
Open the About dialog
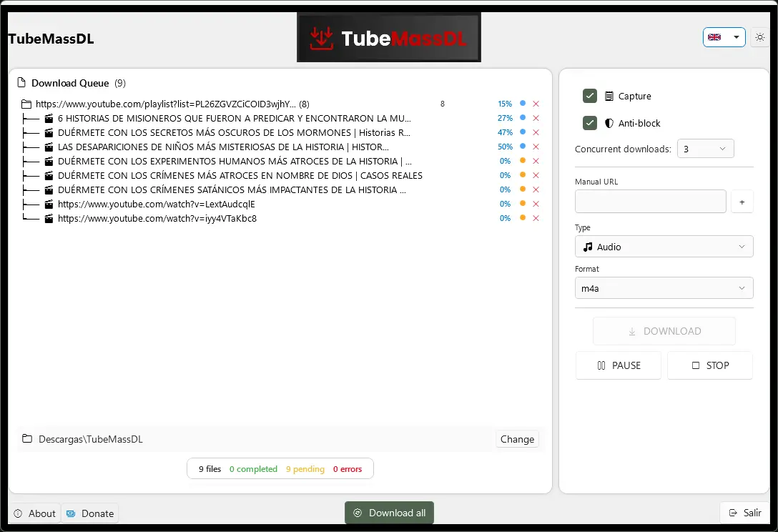(x=35, y=513)
